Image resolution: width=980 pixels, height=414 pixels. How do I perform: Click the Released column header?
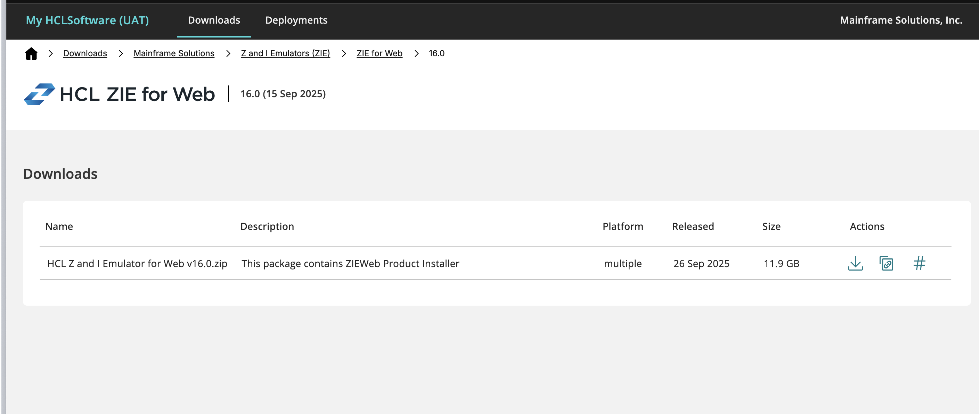point(693,226)
